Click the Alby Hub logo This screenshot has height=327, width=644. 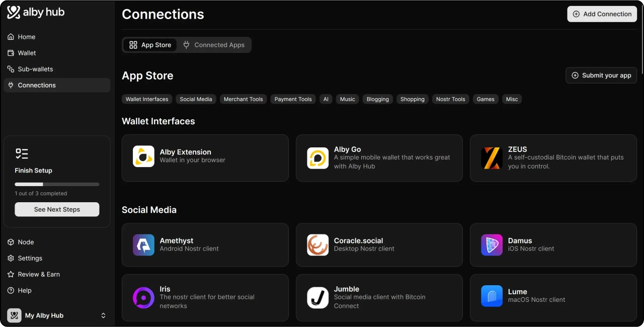[36, 13]
